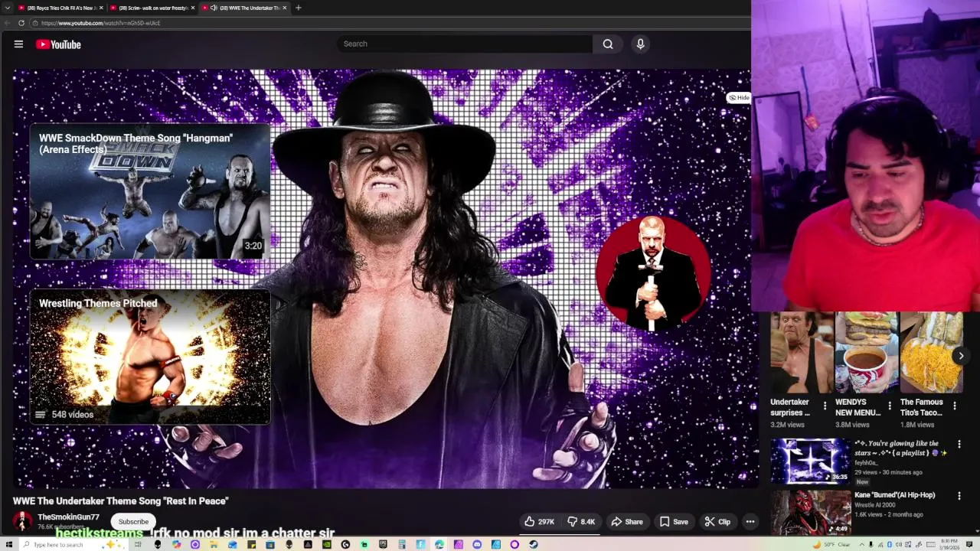The width and height of the screenshot is (980, 551).
Task: Start voice search with microphone icon
Action: tap(641, 44)
